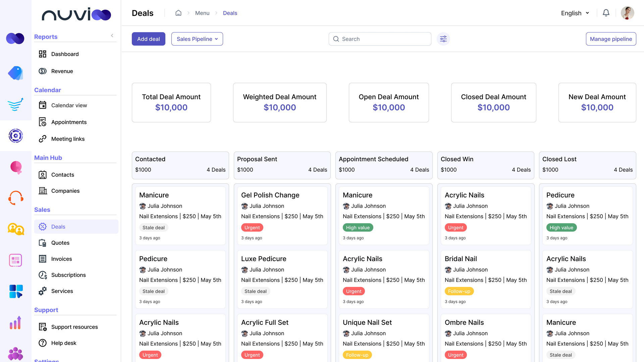Open the Sales Pipeline dropdown
Screen dimensions: 644x362
[197, 39]
